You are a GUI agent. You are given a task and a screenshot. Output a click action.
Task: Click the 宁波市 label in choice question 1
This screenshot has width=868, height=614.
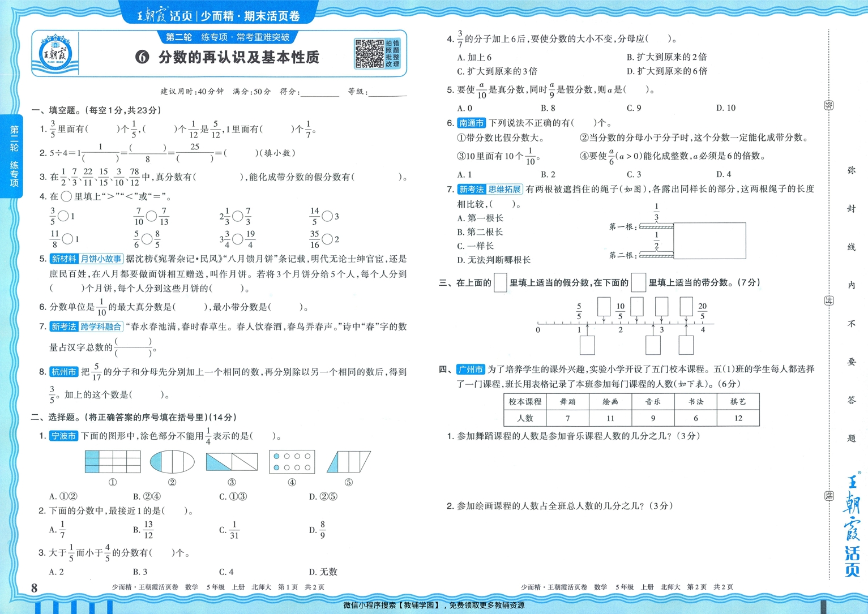click(62, 436)
